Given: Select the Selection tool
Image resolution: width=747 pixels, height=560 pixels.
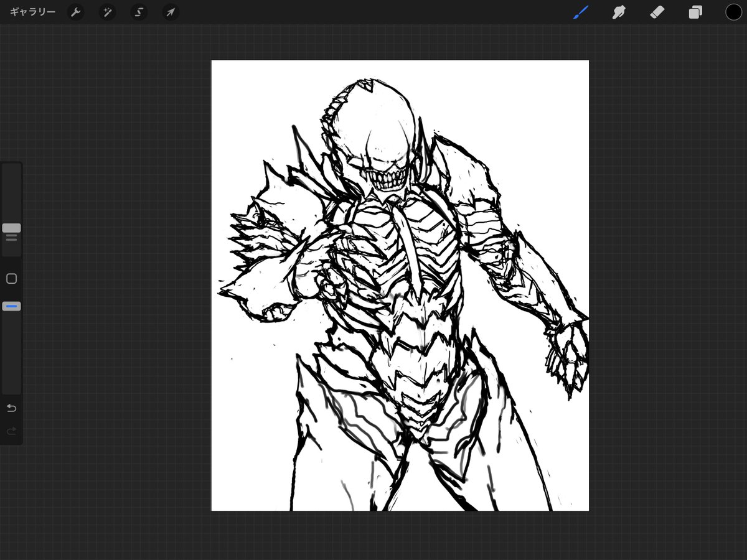Looking at the screenshot, I should coord(139,12).
